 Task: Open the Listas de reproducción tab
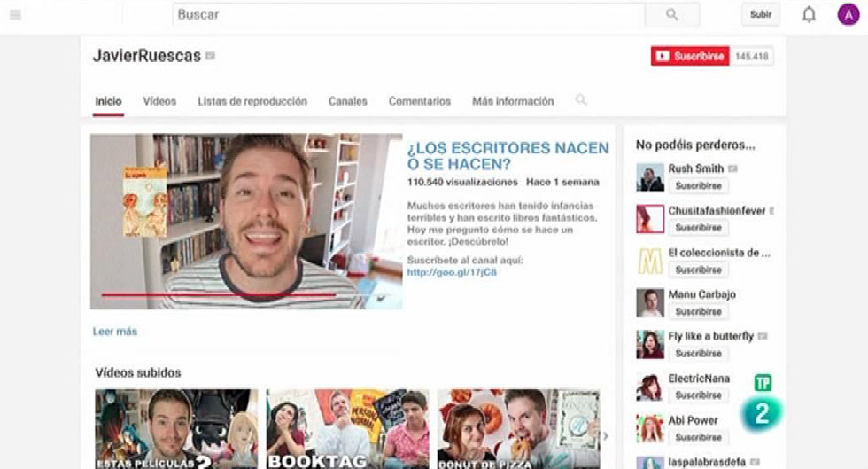(x=252, y=101)
